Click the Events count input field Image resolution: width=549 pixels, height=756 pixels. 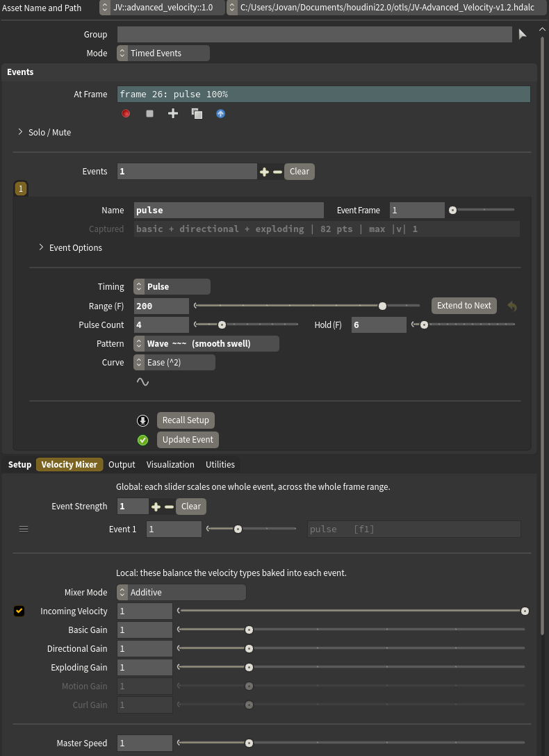[187, 171]
